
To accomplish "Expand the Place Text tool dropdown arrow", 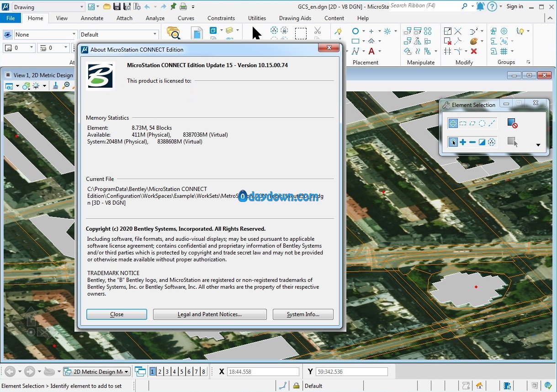I will click(380, 51).
